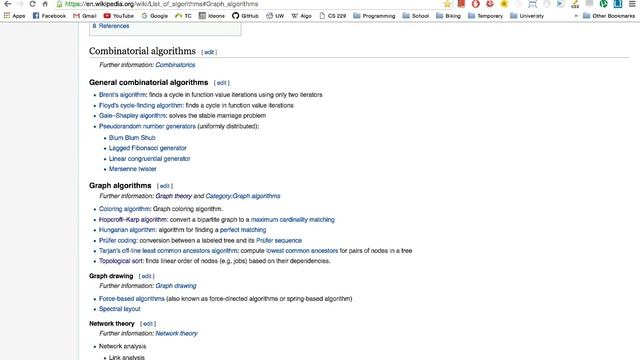Screen dimensions: 640x360
Task: Open the Category:Graph algorithms link
Action: (243, 196)
